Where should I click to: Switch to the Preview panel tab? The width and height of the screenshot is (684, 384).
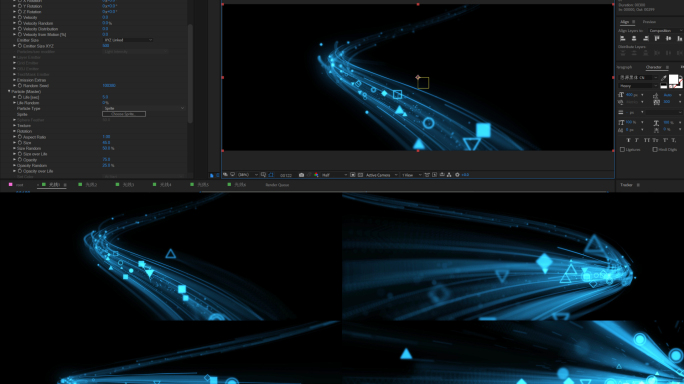(649, 22)
